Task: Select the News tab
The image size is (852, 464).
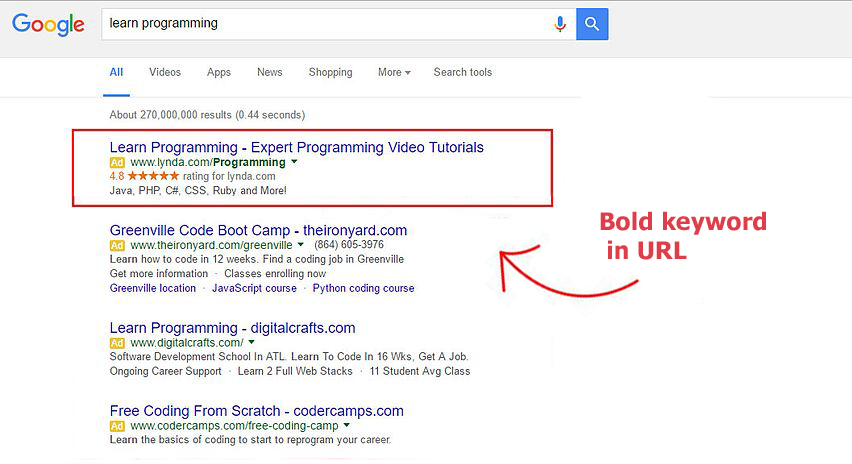Action: (x=269, y=72)
